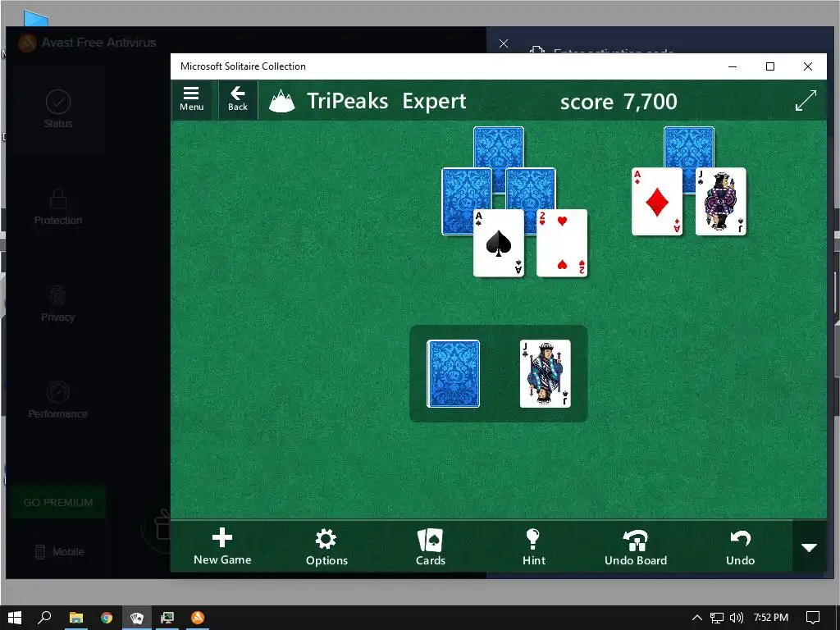The width and height of the screenshot is (840, 630).
Task: Close the Avast activation code panel
Action: tap(504, 43)
